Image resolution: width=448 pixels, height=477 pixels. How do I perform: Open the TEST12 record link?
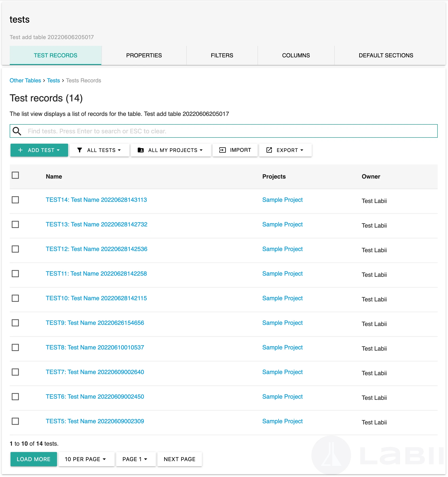(x=97, y=249)
